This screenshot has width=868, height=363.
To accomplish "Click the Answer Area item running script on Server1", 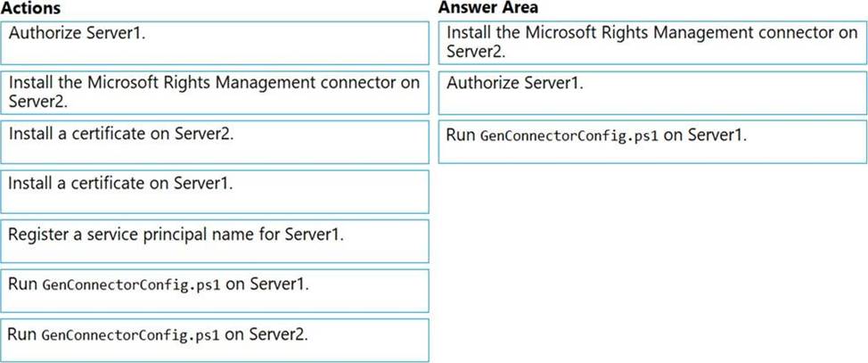I will tap(652, 142).
